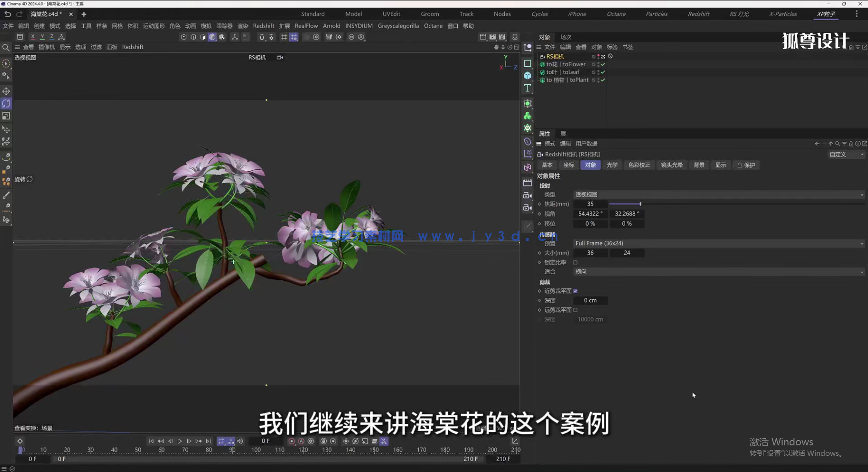Open the Redshift render settings icon
This screenshot has width=868, height=472.
(515, 37)
